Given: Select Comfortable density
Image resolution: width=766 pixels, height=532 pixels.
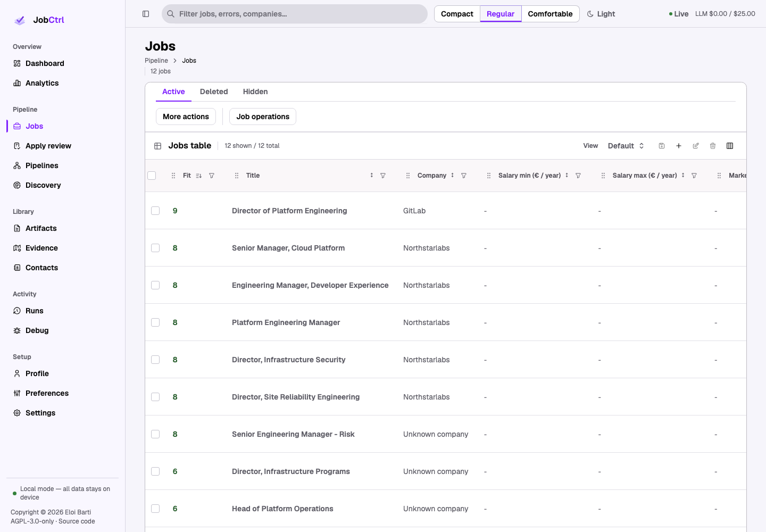Looking at the screenshot, I should (x=550, y=14).
